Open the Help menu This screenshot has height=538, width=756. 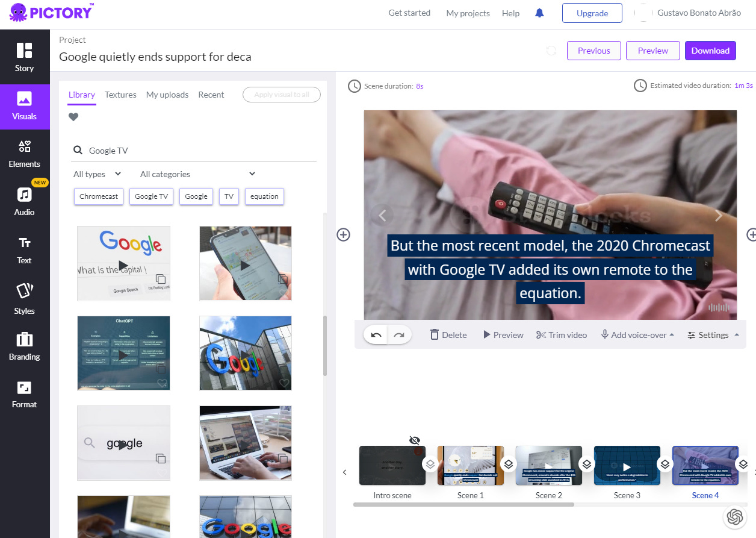click(x=510, y=13)
